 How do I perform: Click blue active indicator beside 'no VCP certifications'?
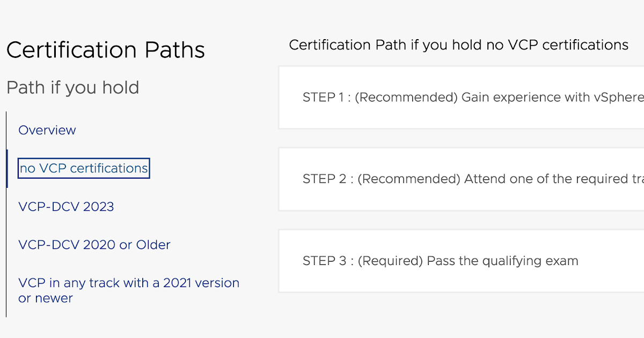[x=7, y=168]
